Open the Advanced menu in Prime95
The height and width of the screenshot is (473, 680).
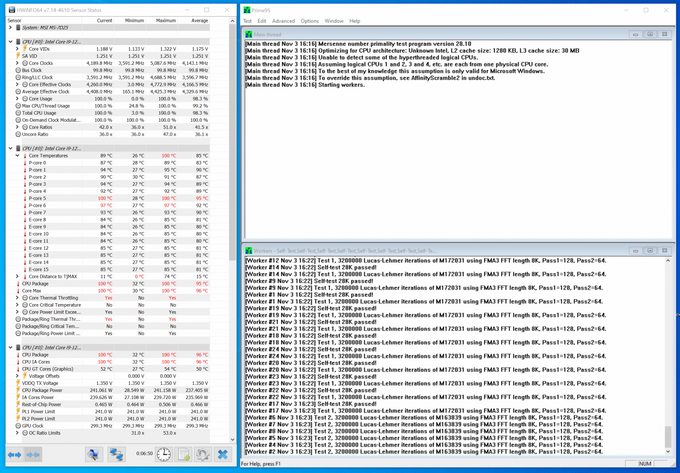click(x=283, y=20)
